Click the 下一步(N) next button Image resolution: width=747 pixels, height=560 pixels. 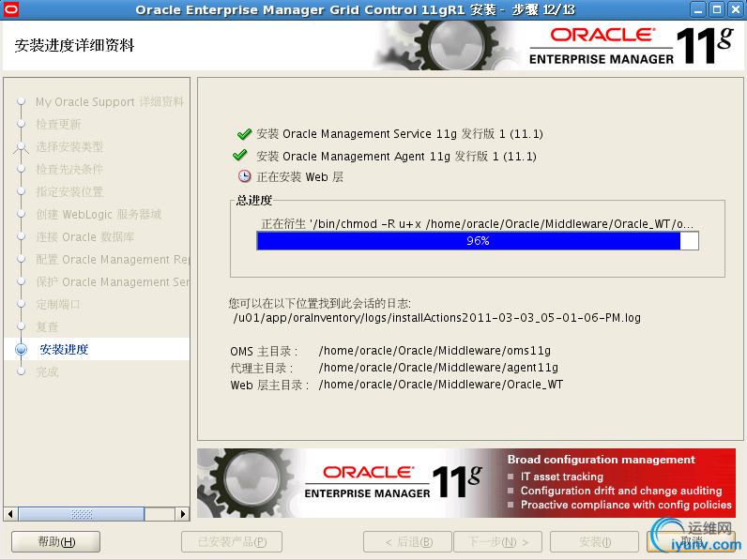(497, 541)
